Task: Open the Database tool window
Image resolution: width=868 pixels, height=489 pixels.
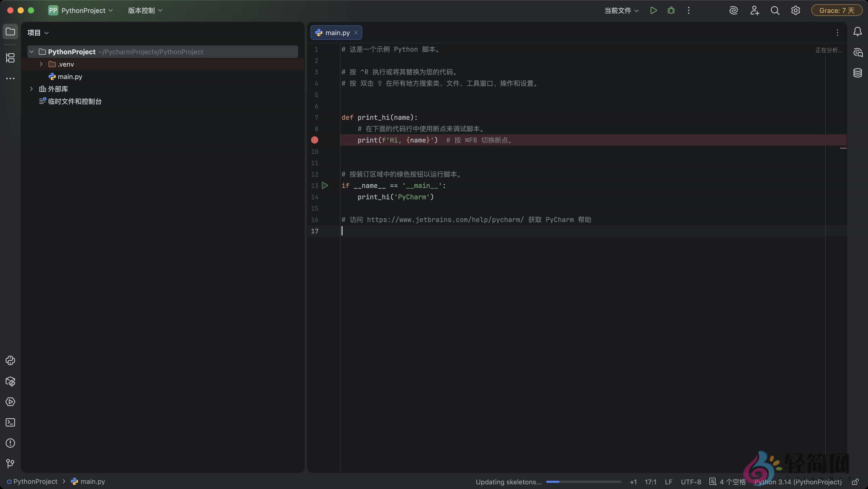Action: pos(858,73)
